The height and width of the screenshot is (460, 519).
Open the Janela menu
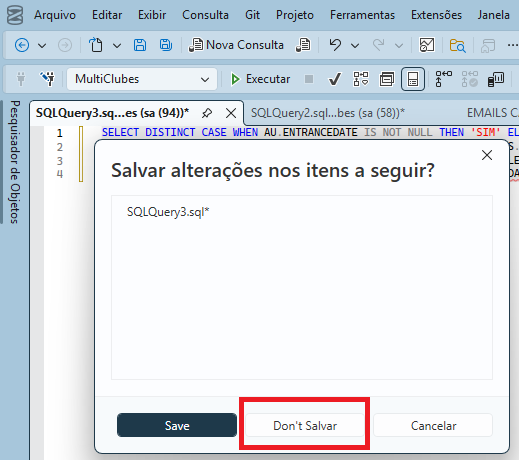[493, 15]
